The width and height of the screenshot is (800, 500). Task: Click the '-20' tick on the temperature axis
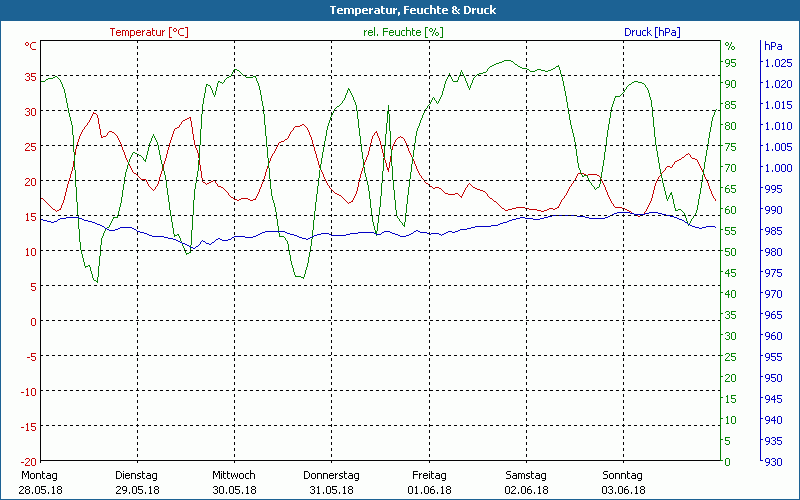point(29,461)
